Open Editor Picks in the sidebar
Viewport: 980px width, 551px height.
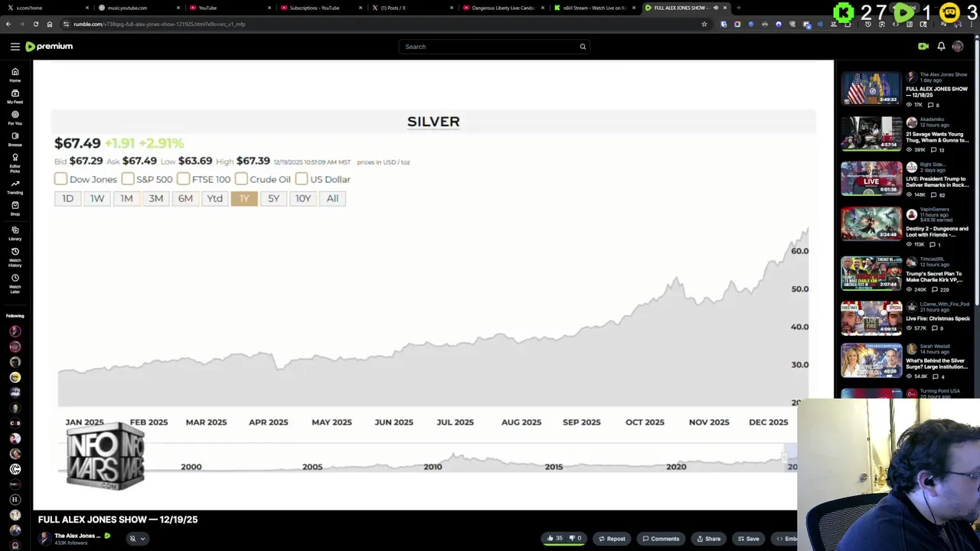pos(15,161)
